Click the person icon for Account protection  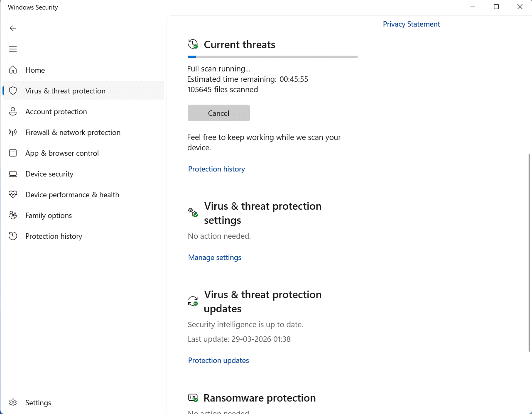[13, 111]
